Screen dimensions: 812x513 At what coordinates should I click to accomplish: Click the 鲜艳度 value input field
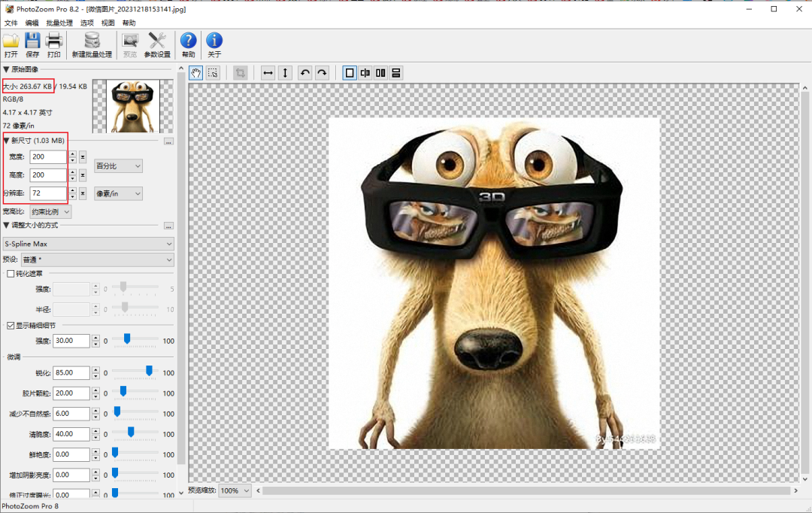71,454
